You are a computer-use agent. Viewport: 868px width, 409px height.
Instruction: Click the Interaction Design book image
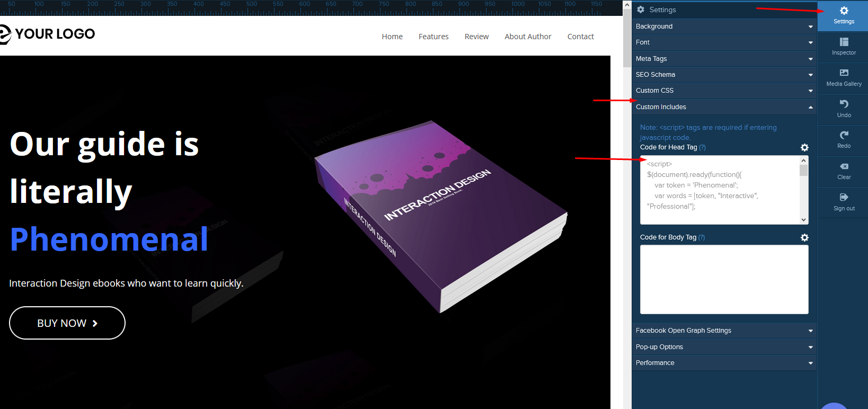point(441,216)
